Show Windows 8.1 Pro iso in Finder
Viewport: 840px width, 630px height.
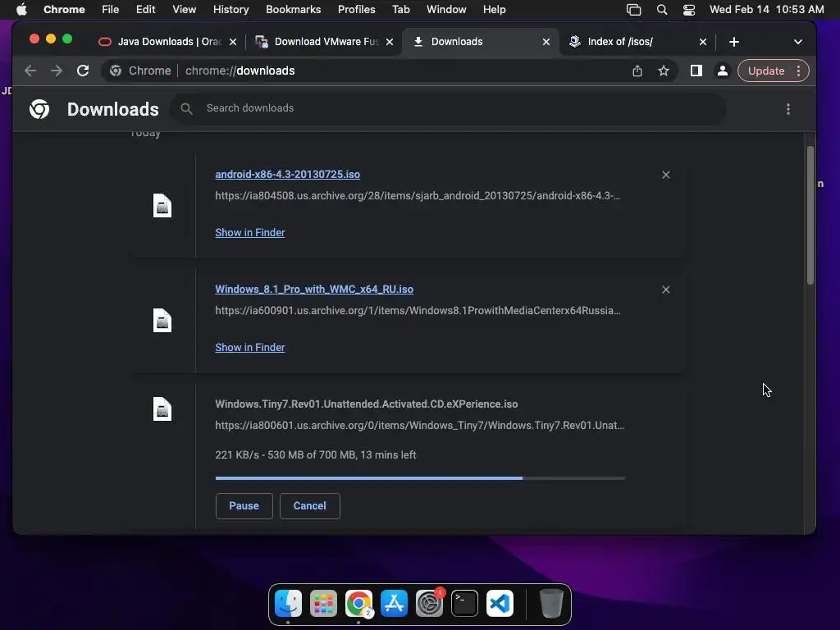[250, 347]
